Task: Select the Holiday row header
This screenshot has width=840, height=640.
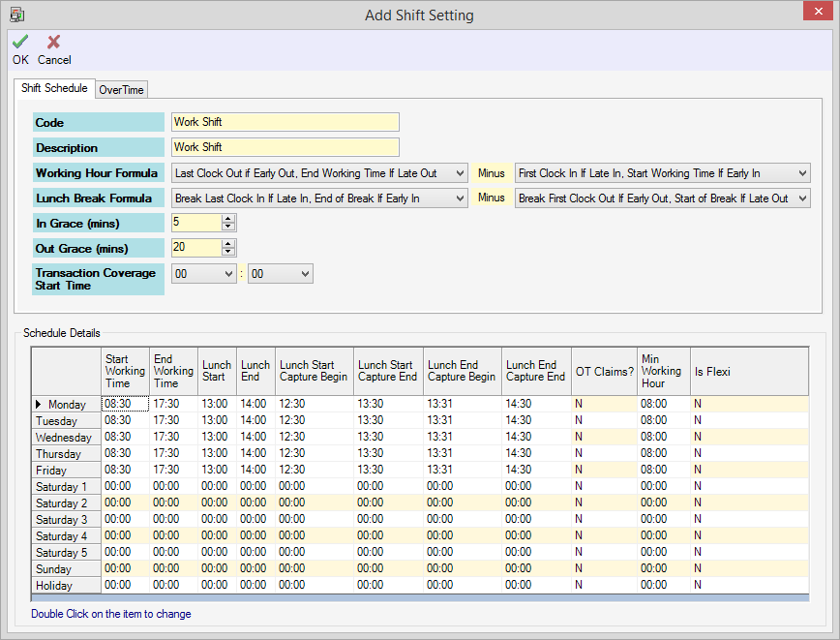Action: pyautogui.click(x=66, y=586)
